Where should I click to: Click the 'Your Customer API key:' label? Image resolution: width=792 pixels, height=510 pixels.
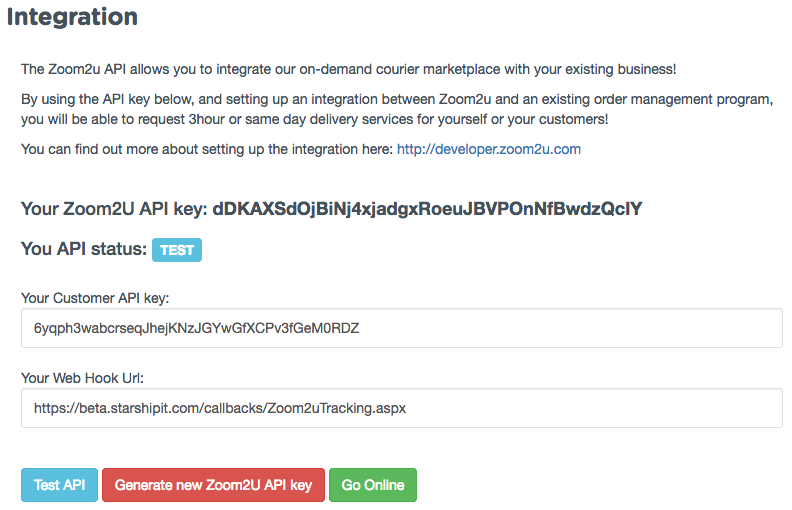tap(95, 298)
